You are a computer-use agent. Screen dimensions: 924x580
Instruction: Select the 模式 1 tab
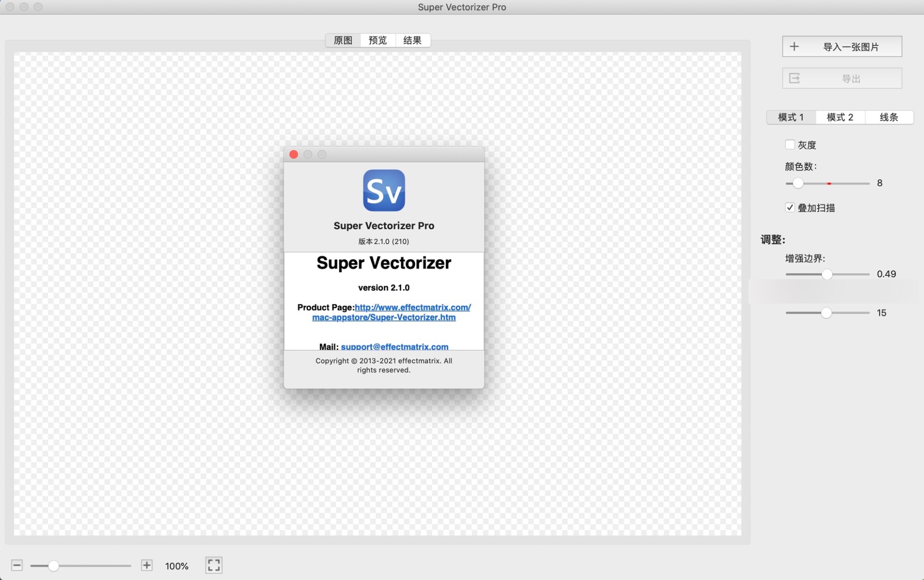coord(791,117)
